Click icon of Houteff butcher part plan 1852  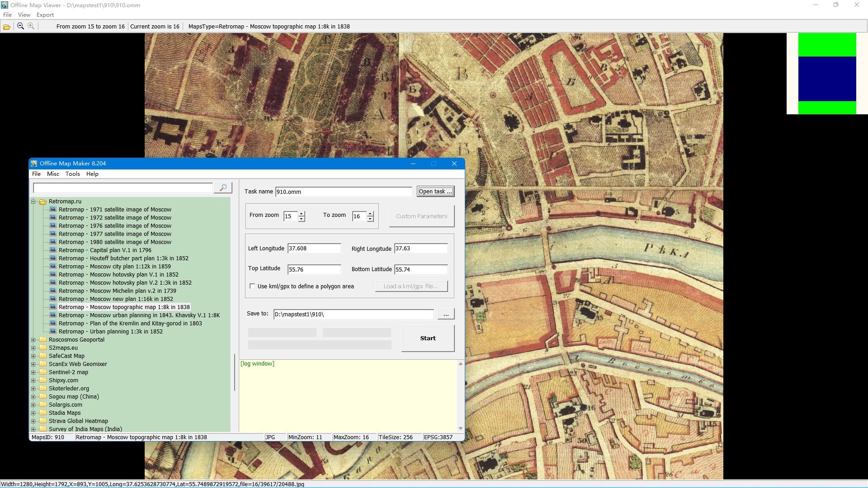53,258
